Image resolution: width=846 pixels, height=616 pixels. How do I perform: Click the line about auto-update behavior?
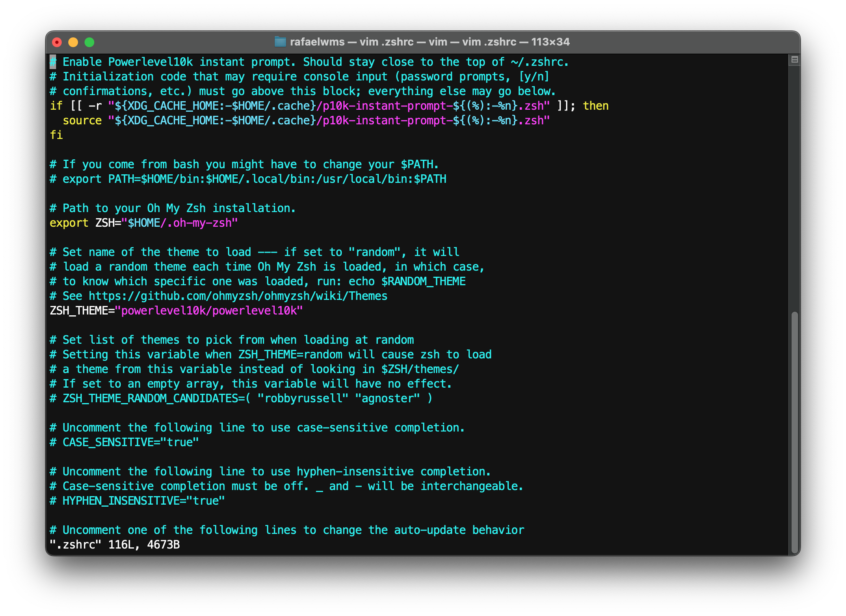tap(287, 530)
